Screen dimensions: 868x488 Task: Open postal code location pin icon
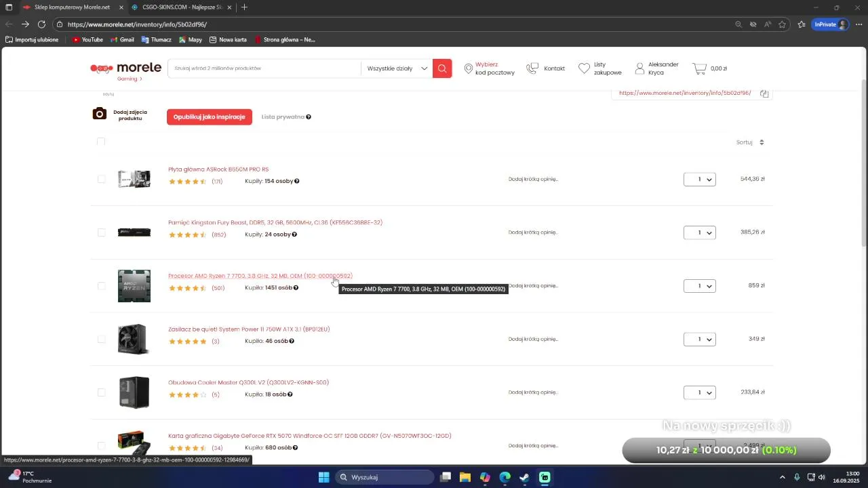468,68
